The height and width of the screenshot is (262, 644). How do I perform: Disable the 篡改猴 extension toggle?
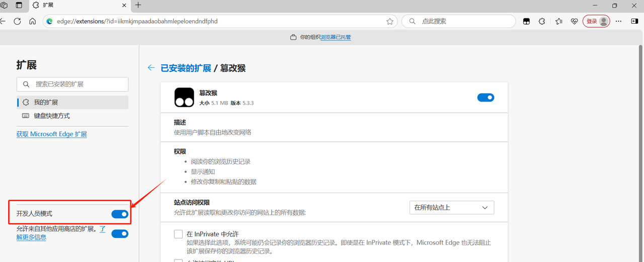point(486,98)
